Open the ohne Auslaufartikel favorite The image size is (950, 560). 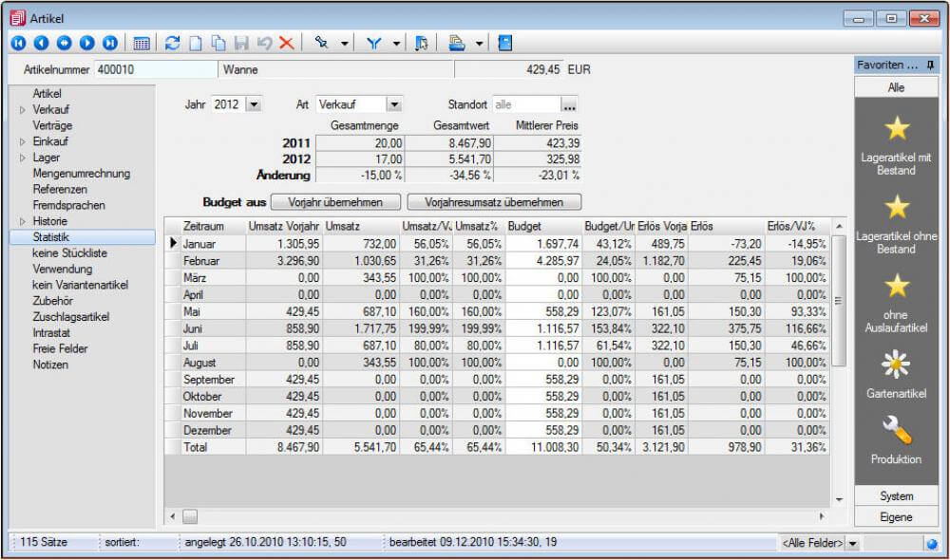tap(896, 303)
